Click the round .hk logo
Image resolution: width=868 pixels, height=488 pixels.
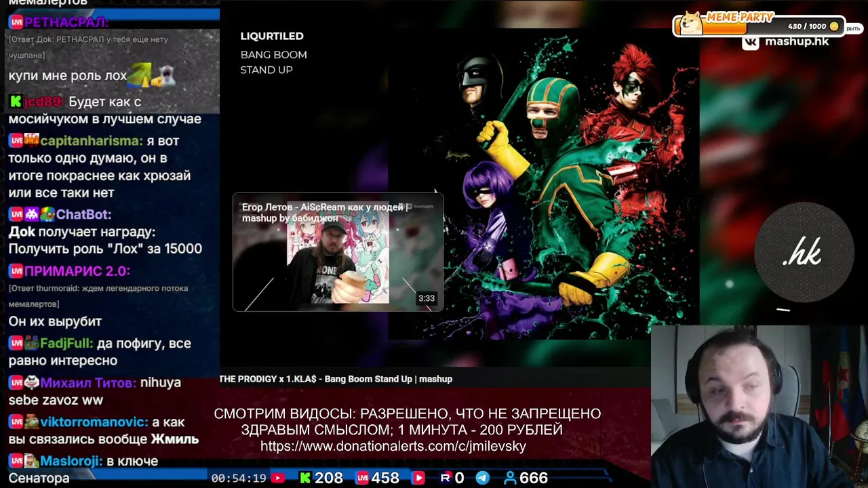point(804,253)
